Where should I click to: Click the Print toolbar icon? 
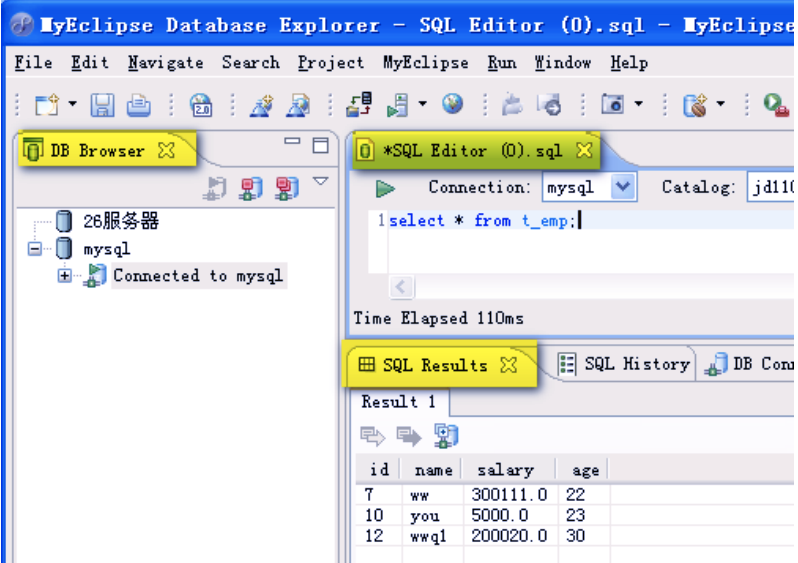(x=138, y=105)
